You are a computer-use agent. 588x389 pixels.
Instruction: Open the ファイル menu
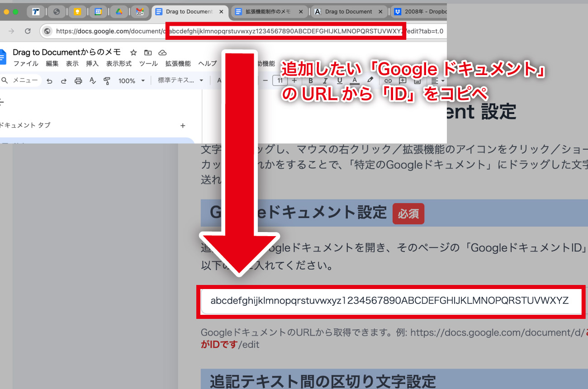click(26, 64)
